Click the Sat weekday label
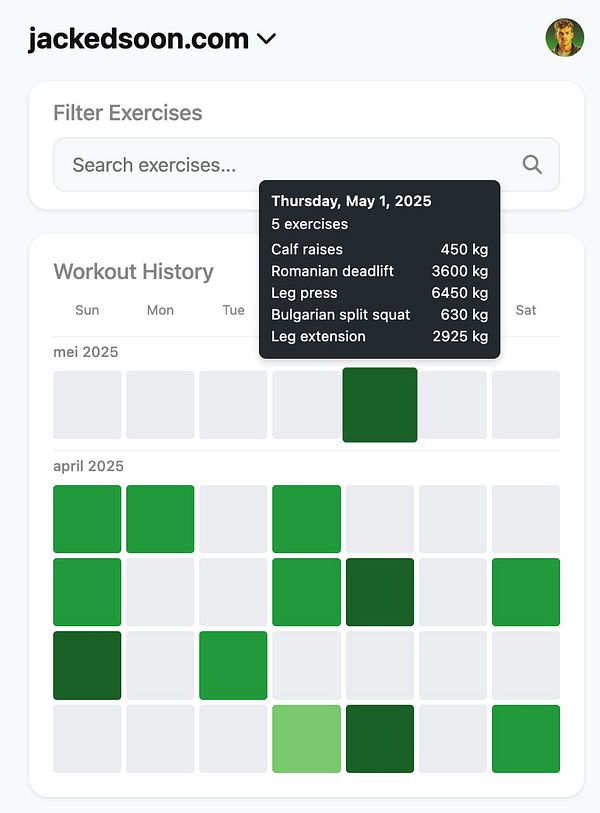Viewport: 600px width, 813px height. (x=526, y=310)
